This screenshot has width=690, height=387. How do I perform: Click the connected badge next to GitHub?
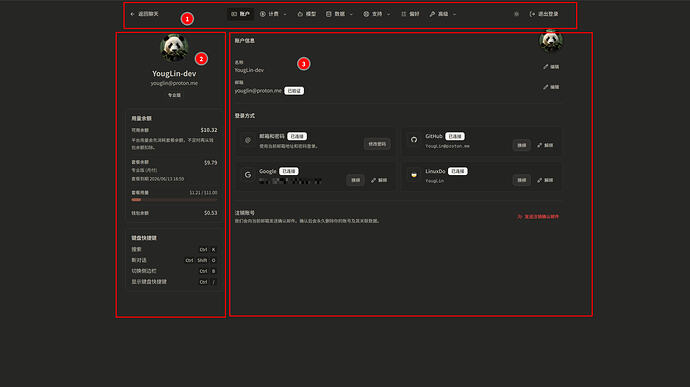coord(455,136)
